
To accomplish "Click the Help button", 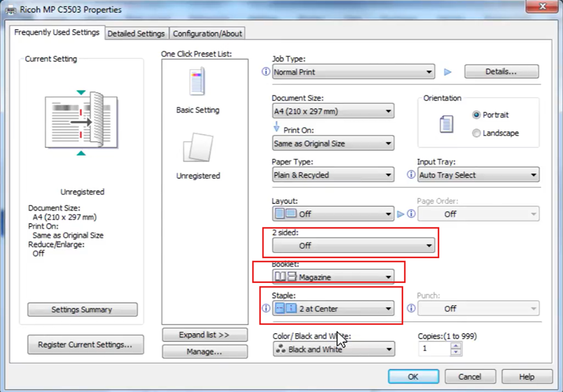I will click(x=527, y=376).
